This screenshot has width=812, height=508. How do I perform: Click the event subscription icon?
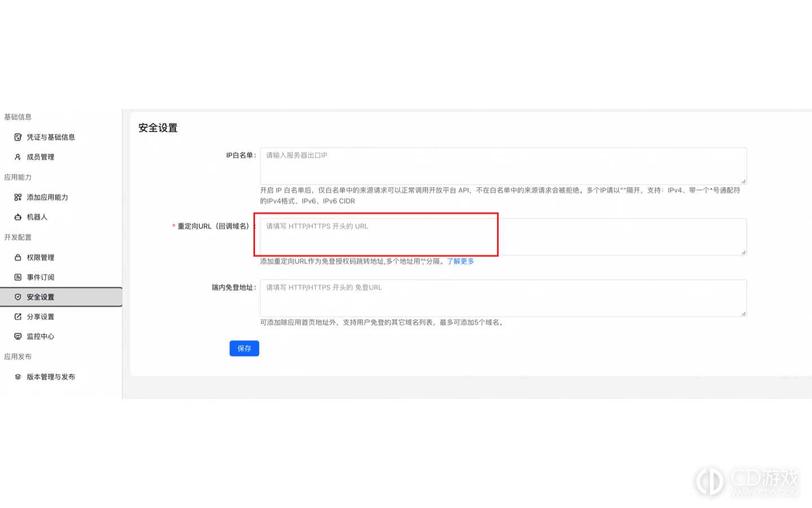click(x=18, y=277)
